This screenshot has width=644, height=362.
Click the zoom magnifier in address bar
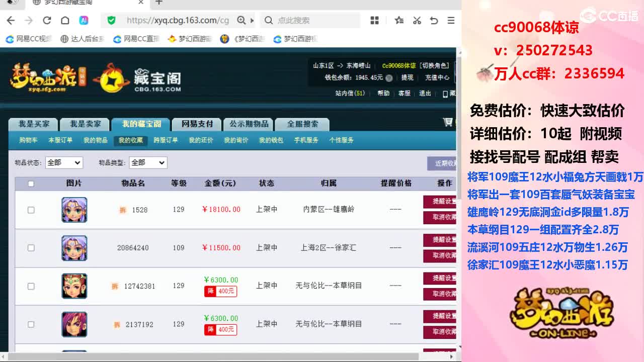242,20
